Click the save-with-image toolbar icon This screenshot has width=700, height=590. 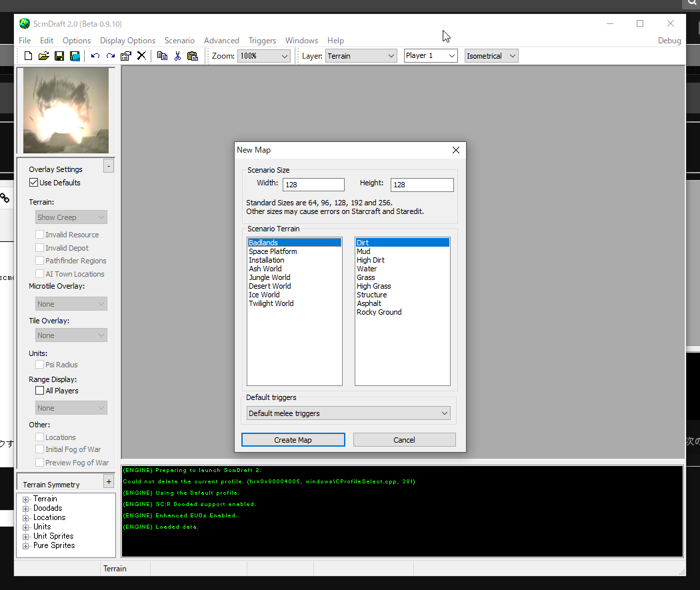point(75,56)
